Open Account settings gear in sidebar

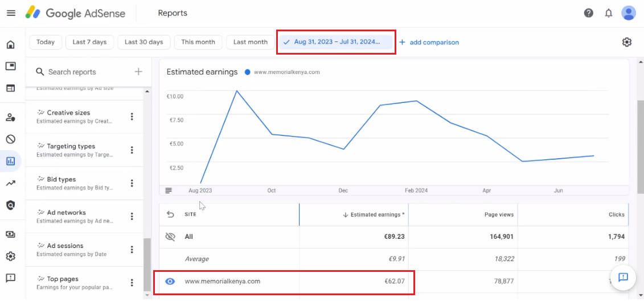click(11, 257)
